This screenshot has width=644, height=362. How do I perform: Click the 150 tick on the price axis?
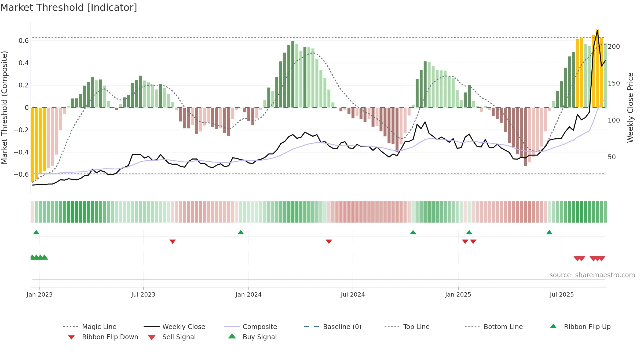point(614,83)
